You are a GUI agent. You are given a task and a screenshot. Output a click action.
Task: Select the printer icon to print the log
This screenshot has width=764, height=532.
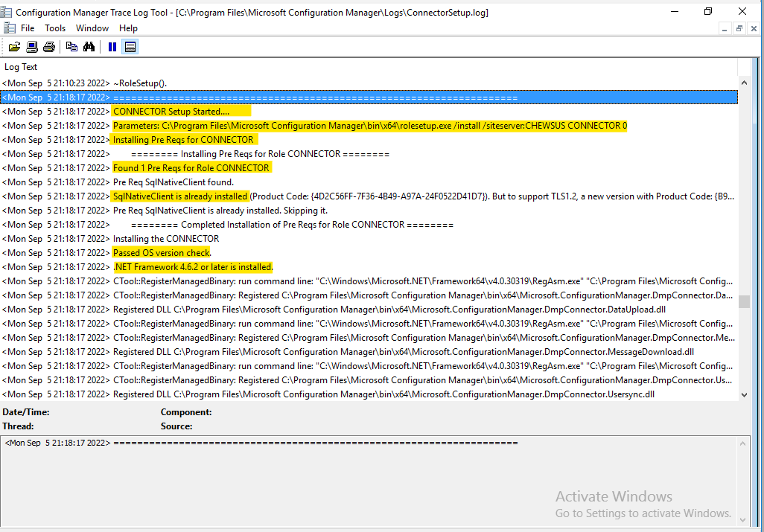pyautogui.click(x=48, y=46)
